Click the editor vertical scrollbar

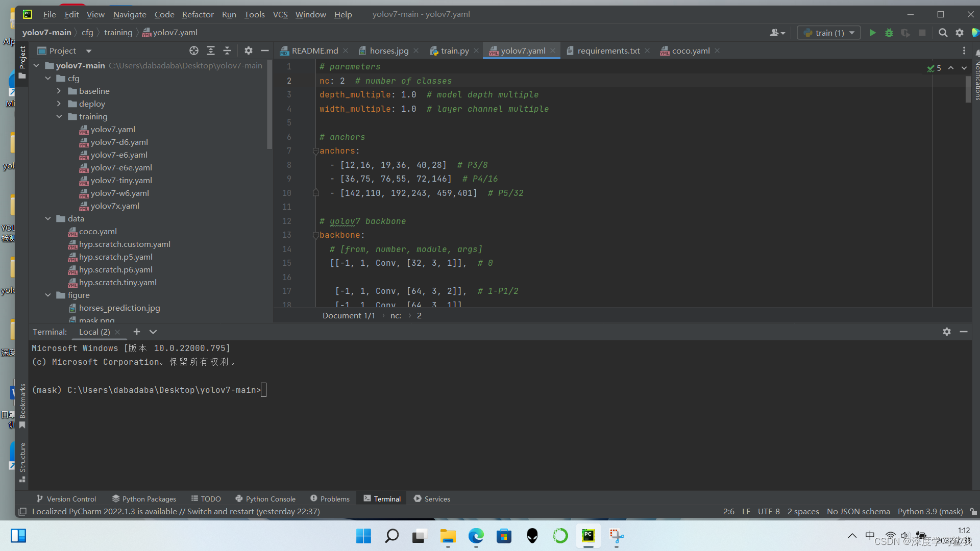click(x=968, y=89)
